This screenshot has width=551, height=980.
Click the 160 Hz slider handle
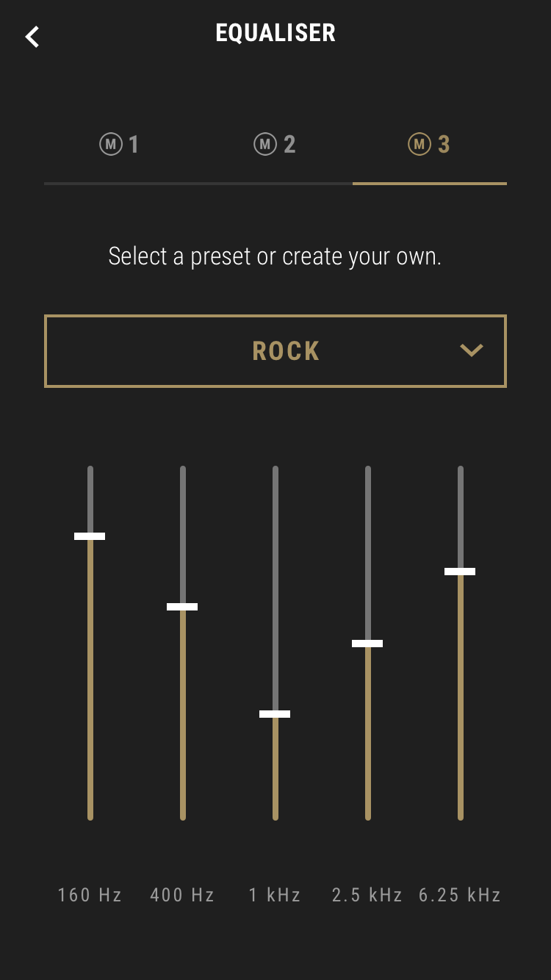tap(90, 536)
